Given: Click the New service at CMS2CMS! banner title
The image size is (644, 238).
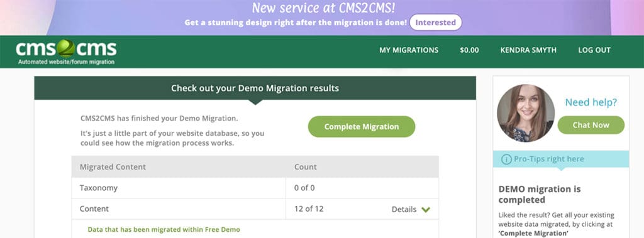Looking at the screenshot, I should [x=323, y=8].
